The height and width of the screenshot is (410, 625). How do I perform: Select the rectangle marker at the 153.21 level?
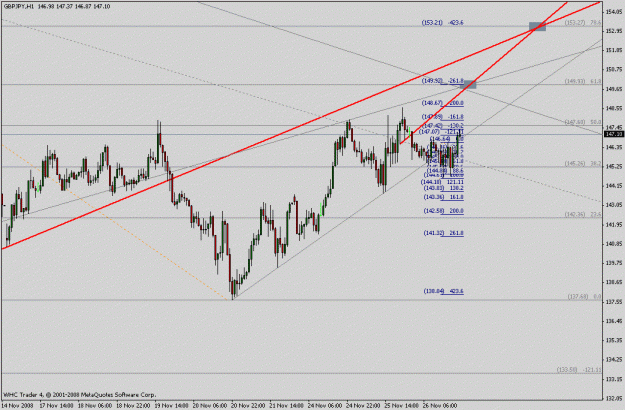point(537,27)
